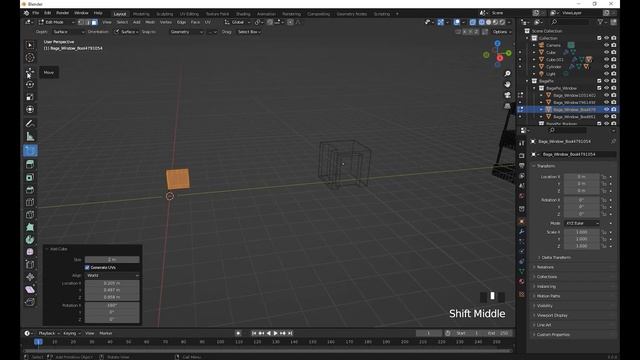Open the File menu
The width and height of the screenshot is (640, 360).
(x=36, y=13)
